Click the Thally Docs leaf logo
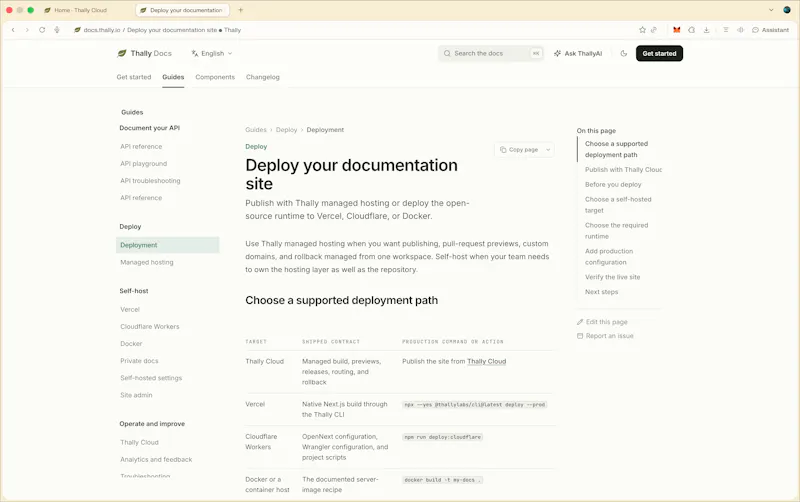 pos(121,53)
